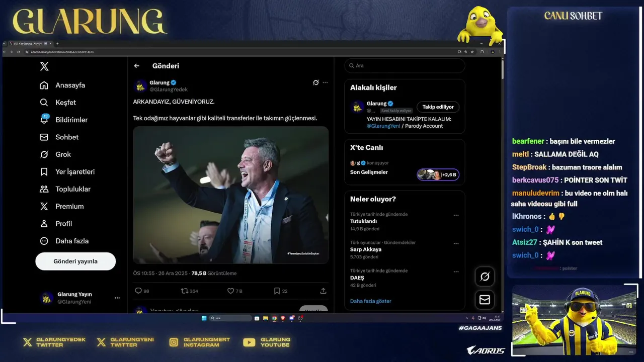Open Profil page

point(56,223)
